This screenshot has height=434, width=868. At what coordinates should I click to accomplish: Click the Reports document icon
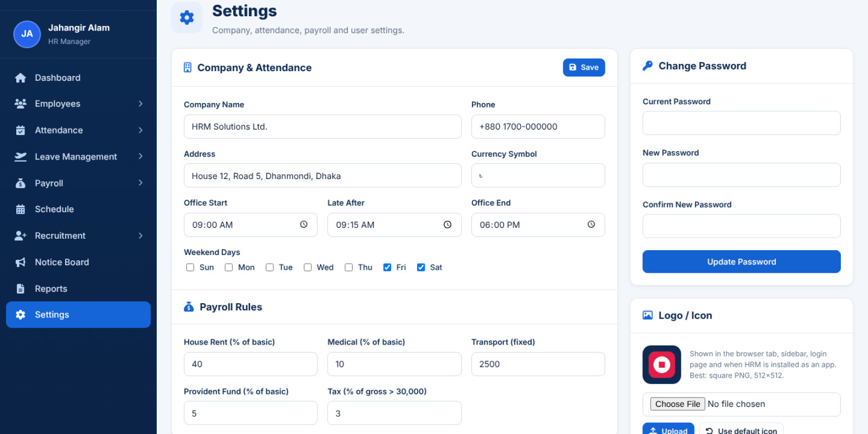(21, 289)
